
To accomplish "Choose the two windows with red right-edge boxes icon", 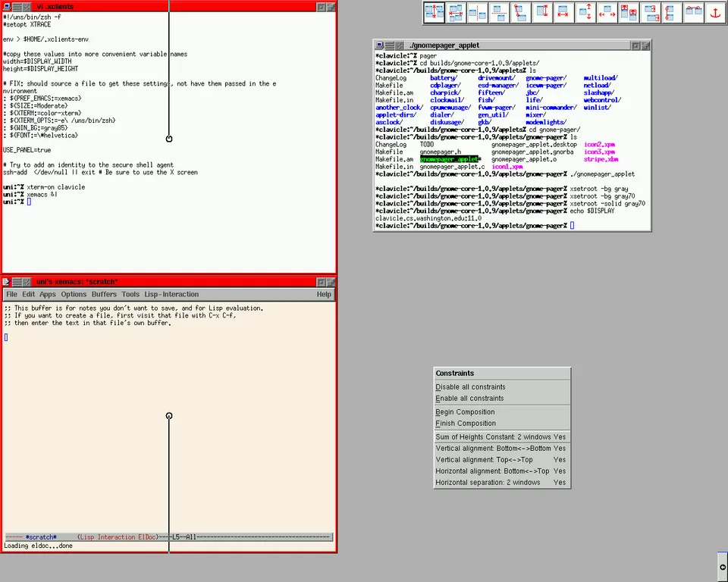I will (x=651, y=13).
